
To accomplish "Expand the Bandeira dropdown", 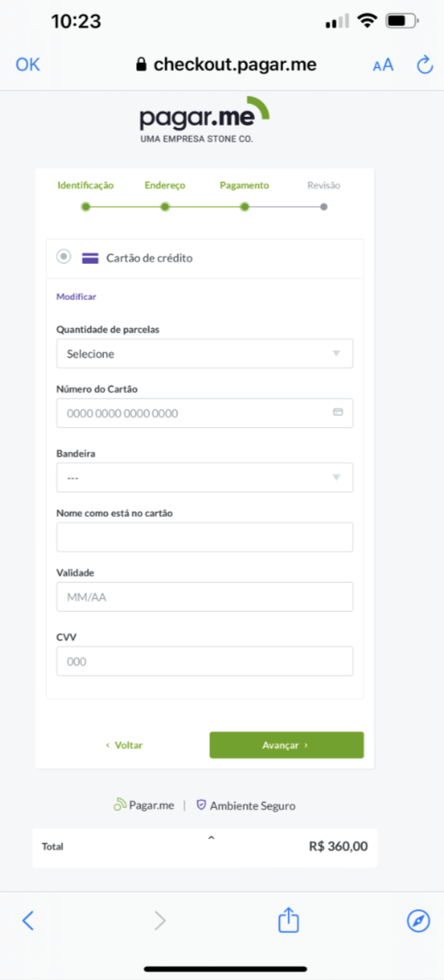I will coord(205,477).
